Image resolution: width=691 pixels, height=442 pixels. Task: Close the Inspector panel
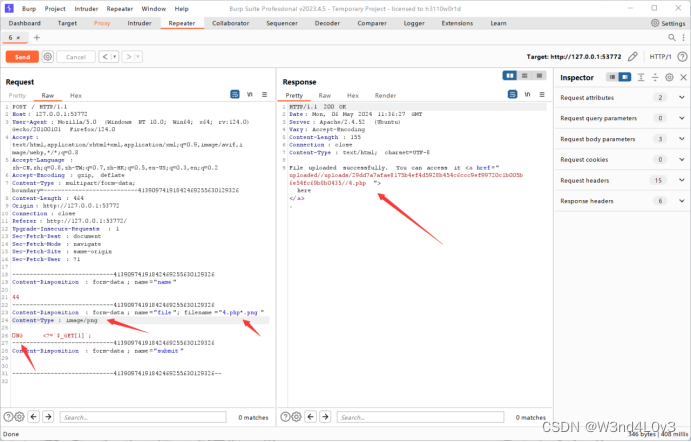(683, 77)
